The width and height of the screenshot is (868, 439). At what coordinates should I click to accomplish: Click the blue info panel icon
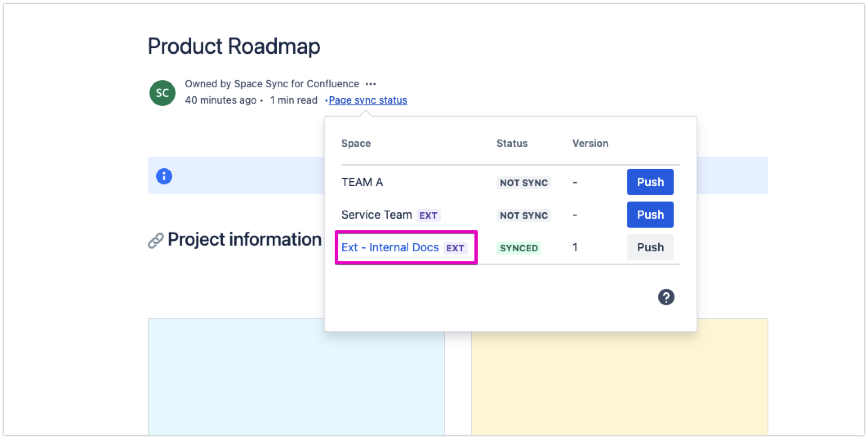[164, 176]
